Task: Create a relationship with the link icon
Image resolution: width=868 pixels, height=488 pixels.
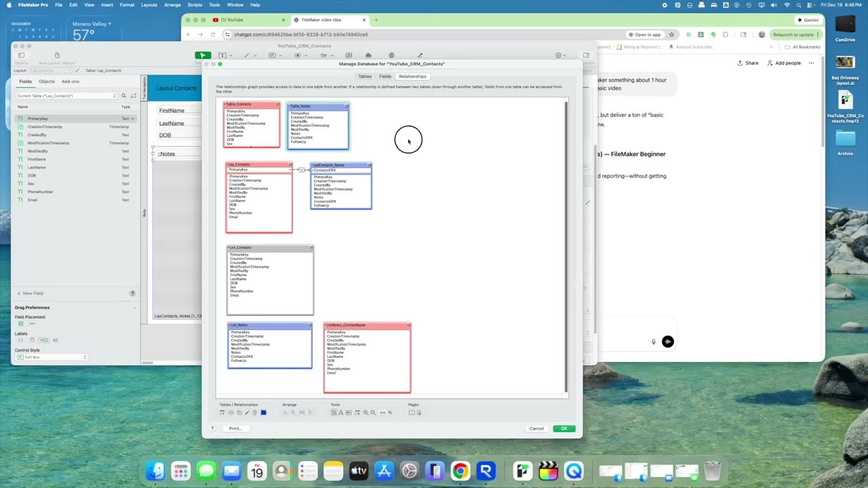Action: 231,413
